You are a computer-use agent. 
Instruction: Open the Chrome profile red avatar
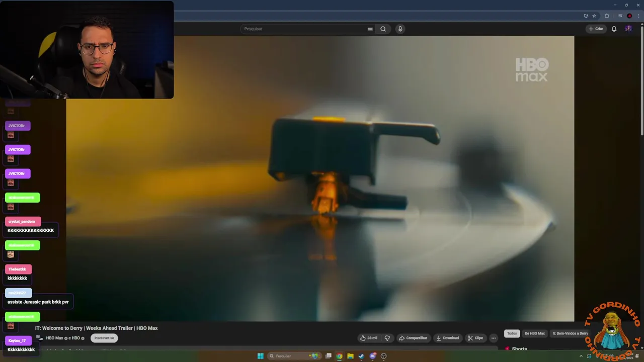(629, 16)
